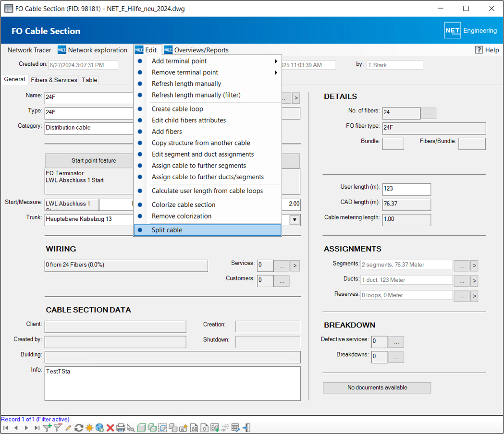The width and height of the screenshot is (504, 434).
Task: Click the Client input field
Action: click(115, 327)
